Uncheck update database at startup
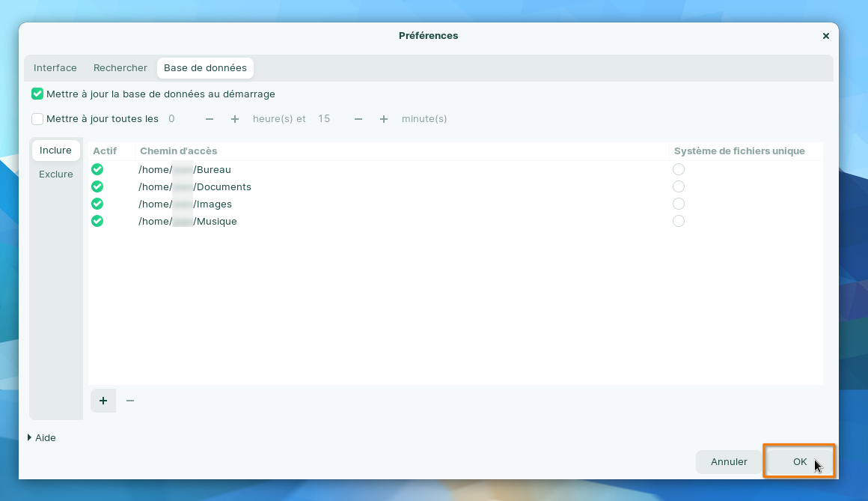 (37, 94)
